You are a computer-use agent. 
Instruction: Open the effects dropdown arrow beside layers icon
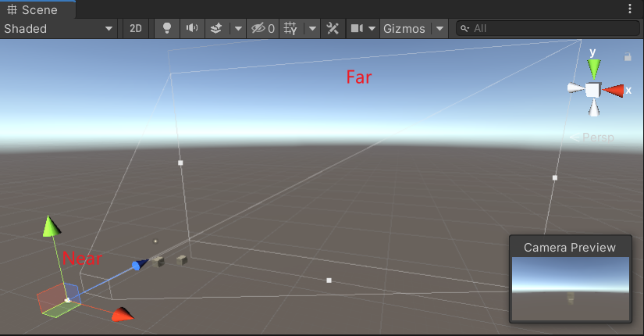point(237,29)
